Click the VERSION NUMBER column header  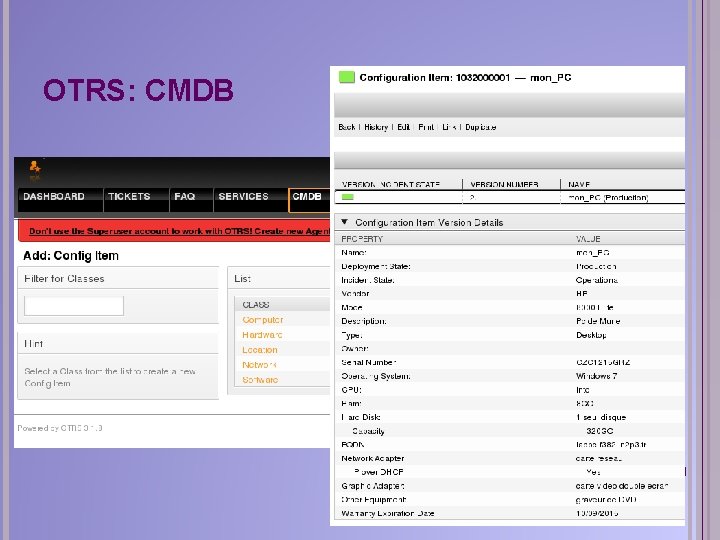pos(504,185)
